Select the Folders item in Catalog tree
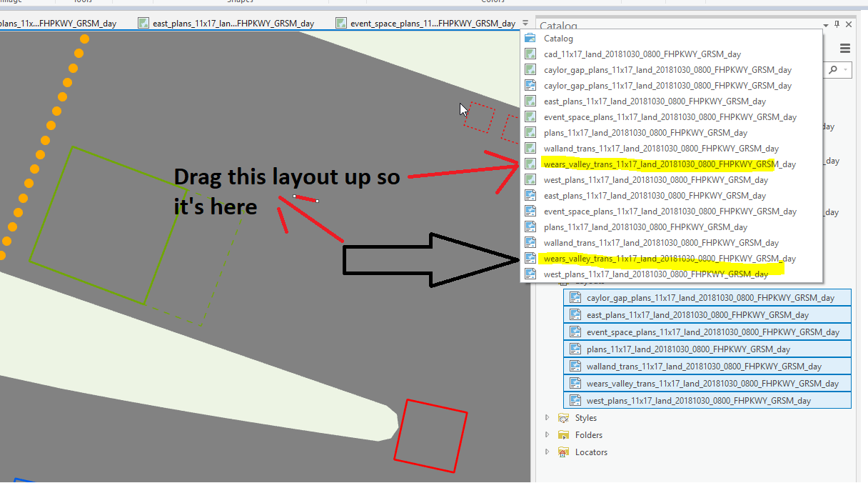The height and width of the screenshot is (483, 868). coord(589,435)
